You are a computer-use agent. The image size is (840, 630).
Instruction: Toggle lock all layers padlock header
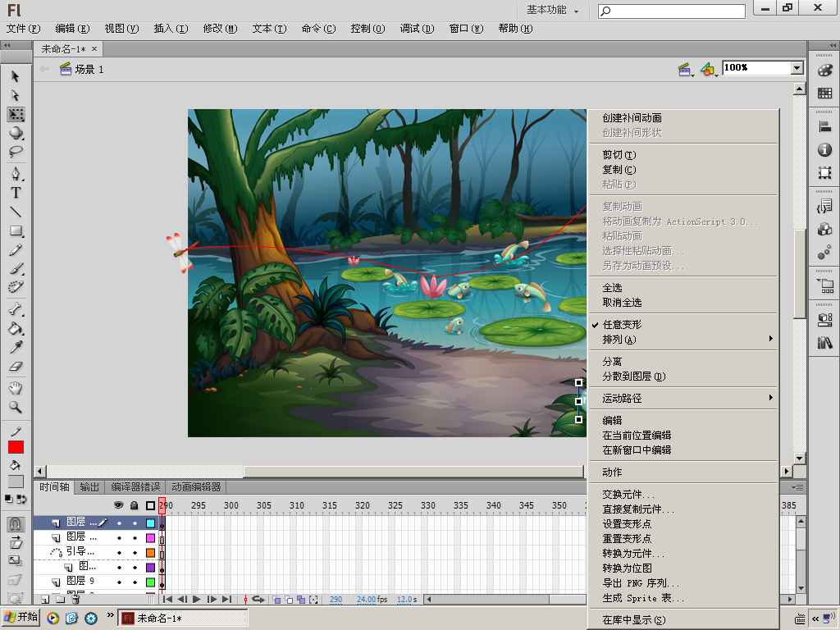[x=135, y=505]
